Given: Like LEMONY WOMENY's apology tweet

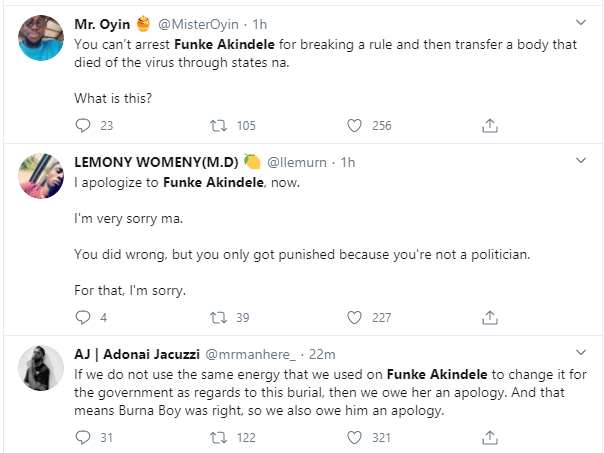Looking at the screenshot, I should coord(353,318).
